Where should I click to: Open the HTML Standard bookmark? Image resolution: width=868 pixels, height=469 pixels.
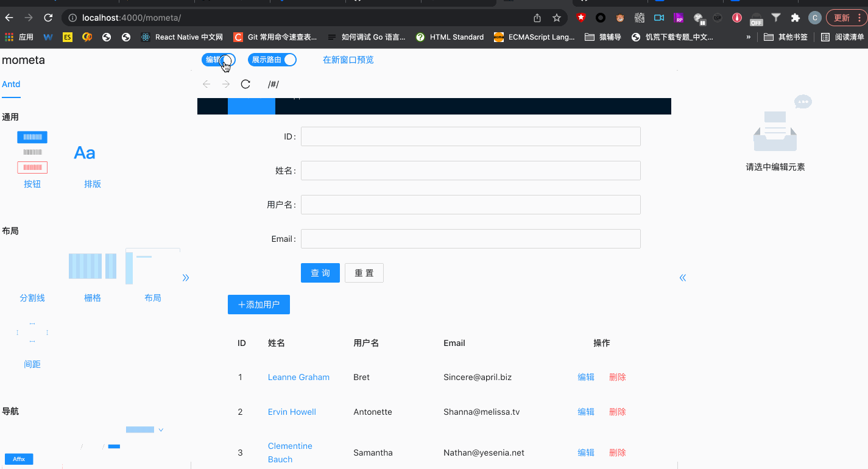(x=450, y=37)
